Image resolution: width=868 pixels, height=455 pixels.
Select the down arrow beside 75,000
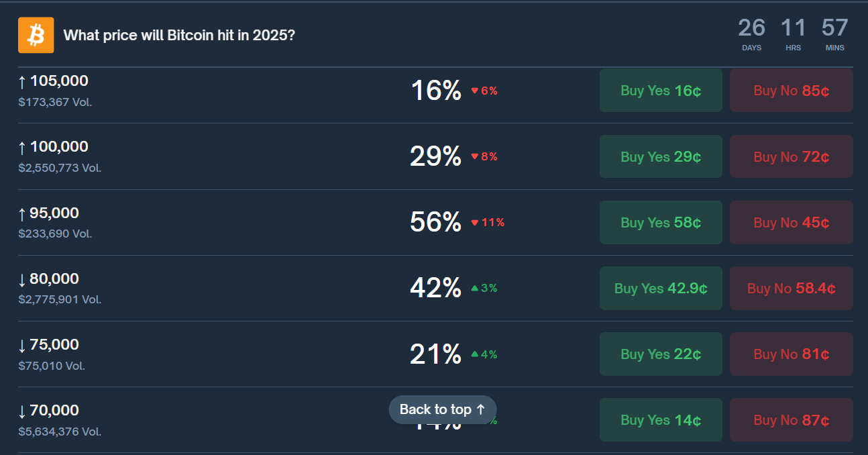coord(21,344)
